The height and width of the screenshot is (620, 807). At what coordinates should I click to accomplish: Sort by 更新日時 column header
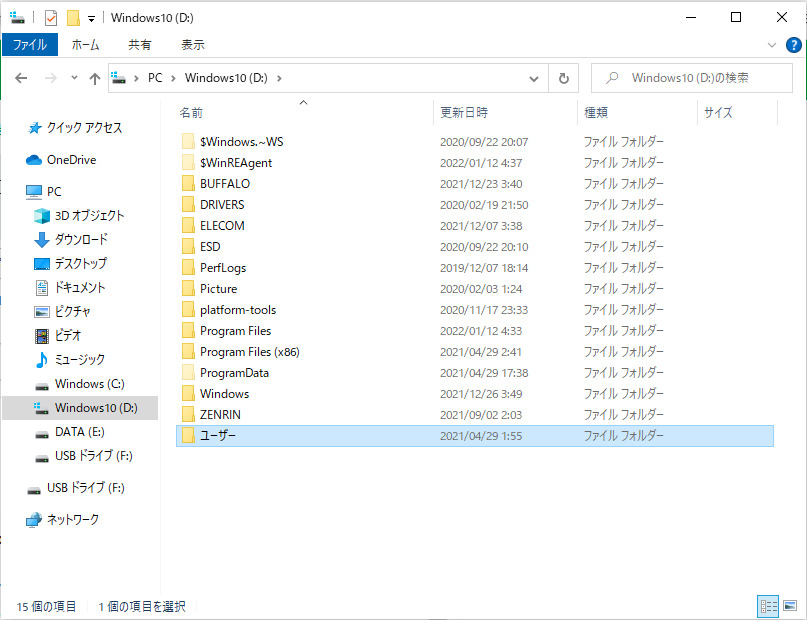(464, 113)
